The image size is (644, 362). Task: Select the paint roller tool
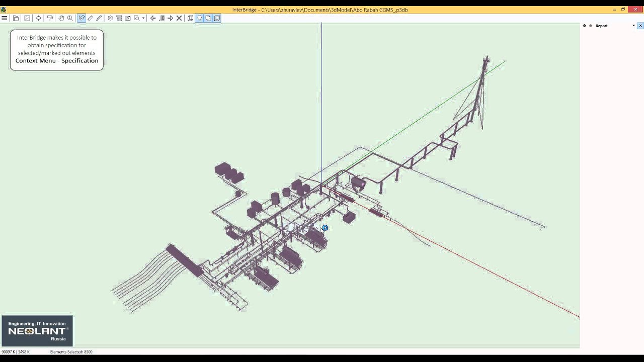pos(50,18)
